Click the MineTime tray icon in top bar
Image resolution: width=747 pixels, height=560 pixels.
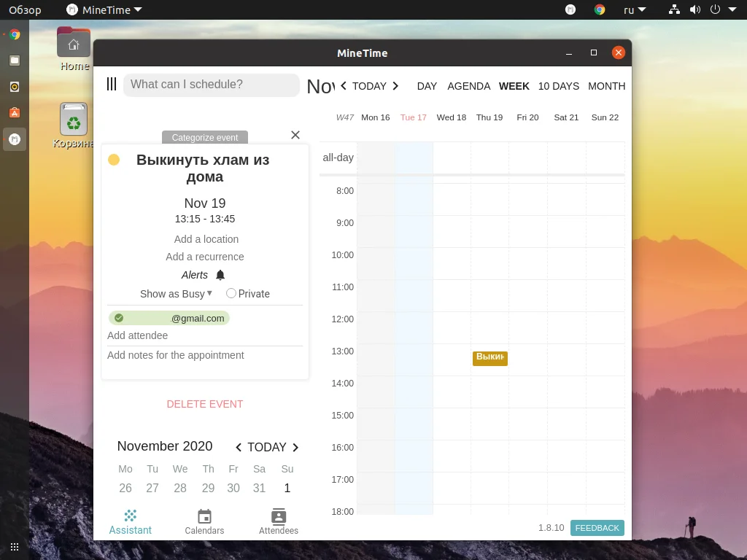click(x=570, y=9)
